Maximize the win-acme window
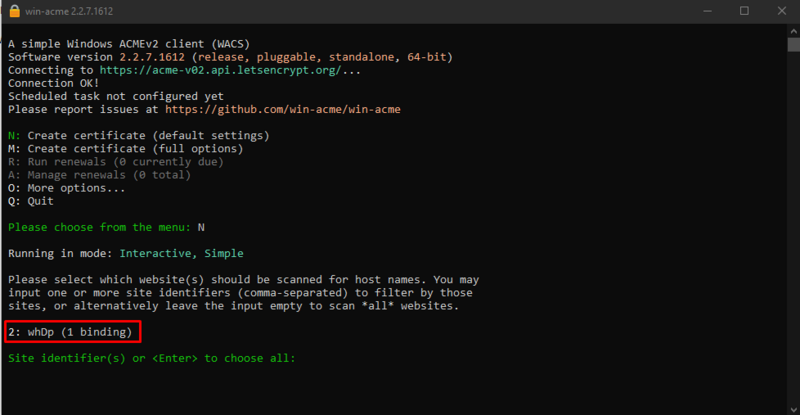The height and width of the screenshot is (415, 800). [x=744, y=11]
